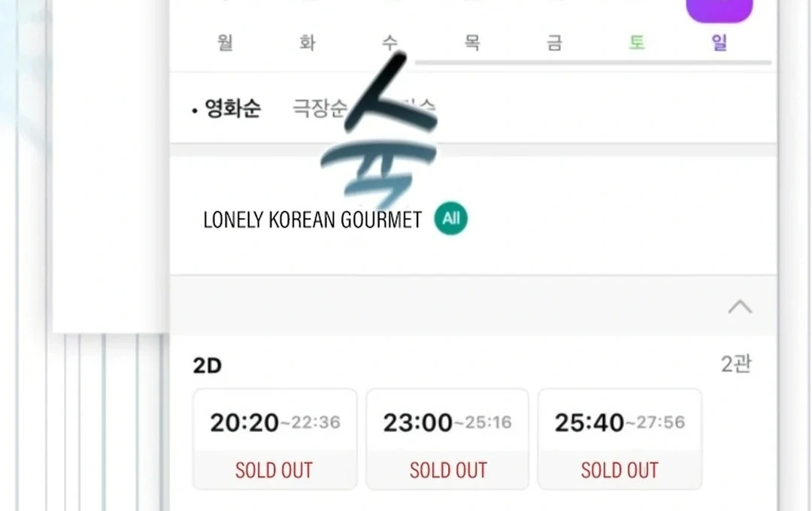Switch to the 월 day tab
The image size is (812, 511).
tap(225, 43)
